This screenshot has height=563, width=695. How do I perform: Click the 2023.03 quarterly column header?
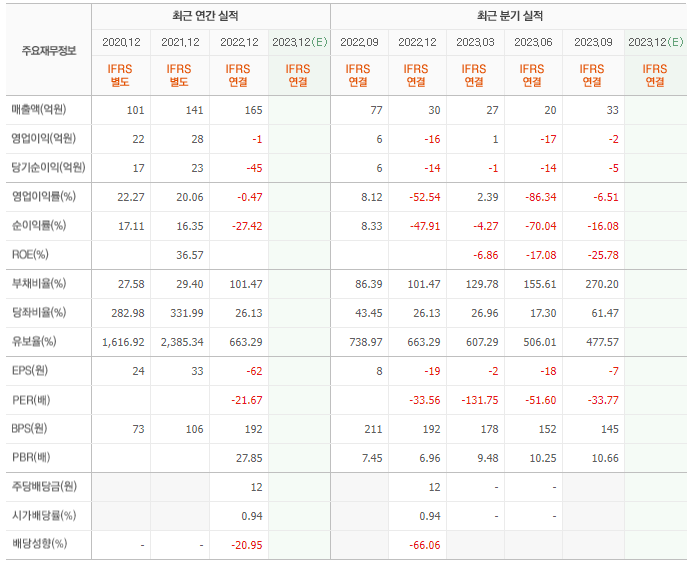[x=475, y=42]
